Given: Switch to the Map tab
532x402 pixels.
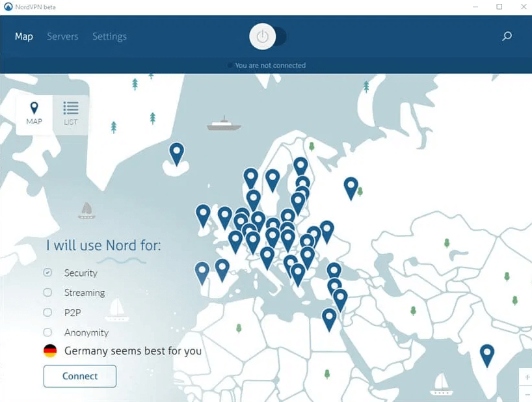Looking at the screenshot, I should 24,36.
